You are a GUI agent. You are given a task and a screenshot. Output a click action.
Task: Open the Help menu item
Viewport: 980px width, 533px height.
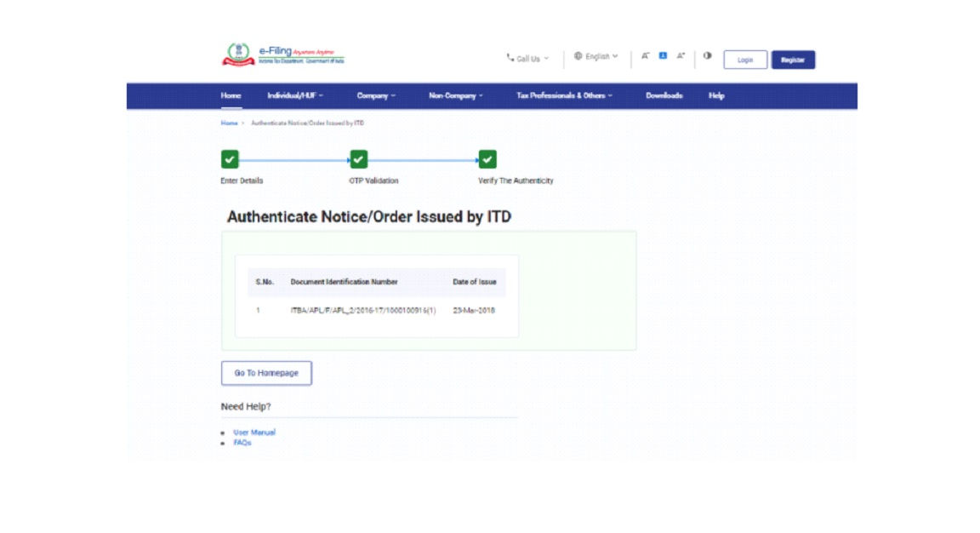click(x=716, y=95)
